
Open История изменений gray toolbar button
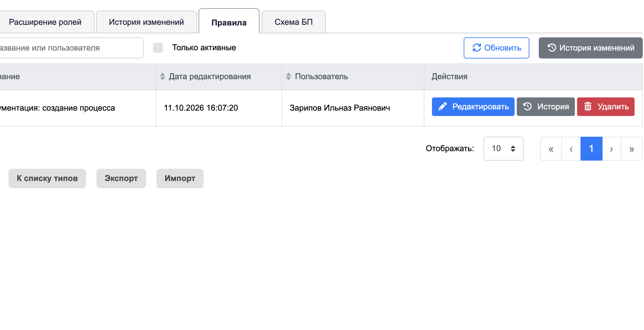click(x=590, y=48)
